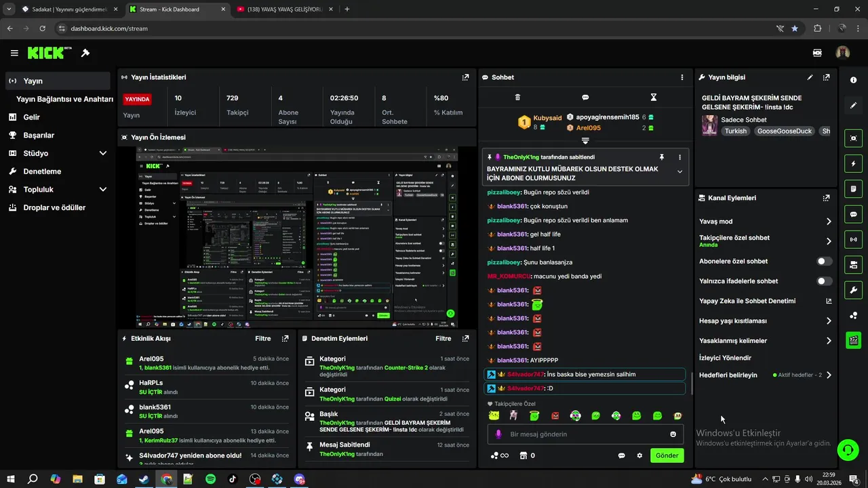Click the speech bubble icon under Sohbet header
The height and width of the screenshot is (488, 868).
[585, 98]
